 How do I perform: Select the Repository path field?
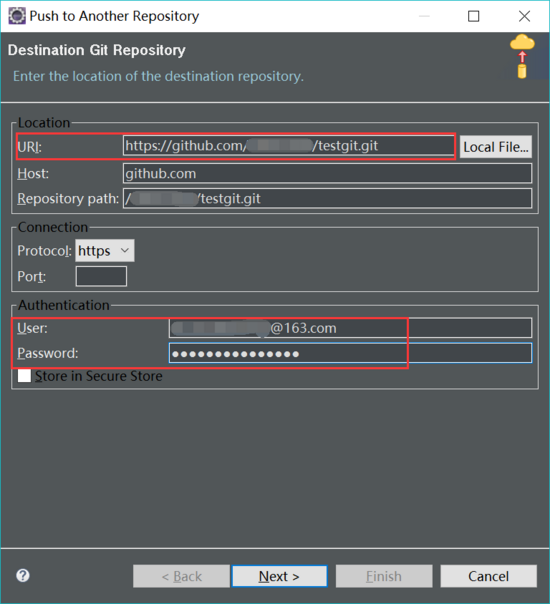[327, 198]
